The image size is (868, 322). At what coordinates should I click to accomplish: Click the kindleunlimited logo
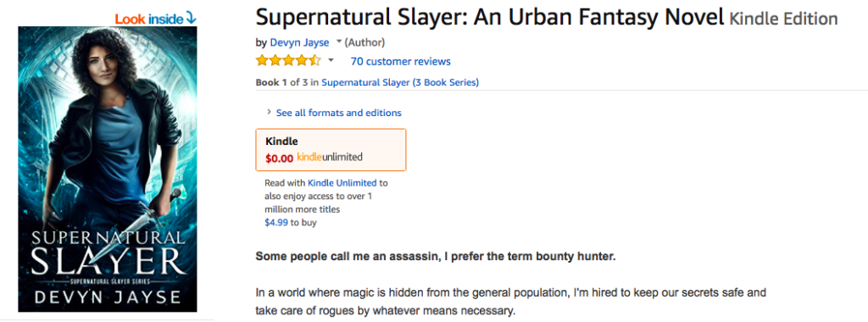pos(330,157)
